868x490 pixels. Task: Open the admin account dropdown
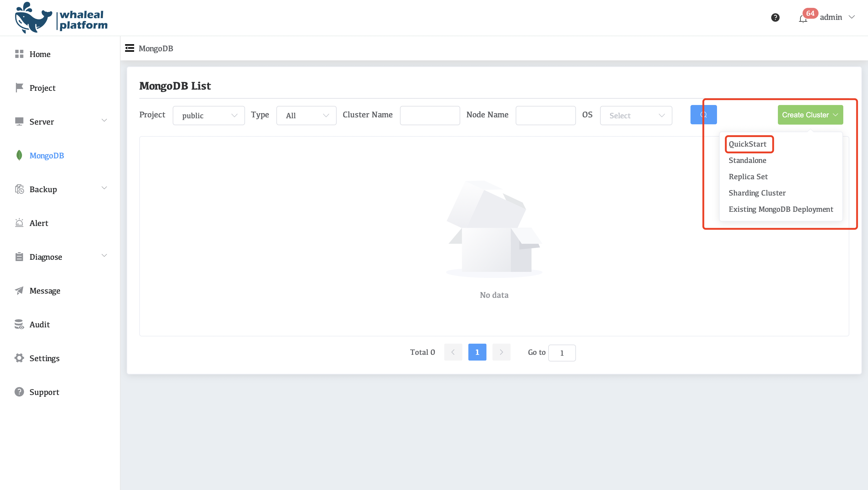click(x=831, y=17)
